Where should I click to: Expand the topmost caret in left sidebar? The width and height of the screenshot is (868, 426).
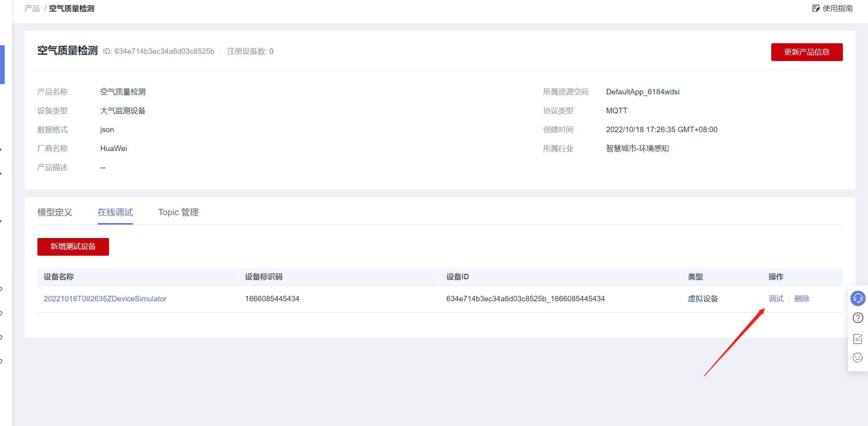[1, 150]
